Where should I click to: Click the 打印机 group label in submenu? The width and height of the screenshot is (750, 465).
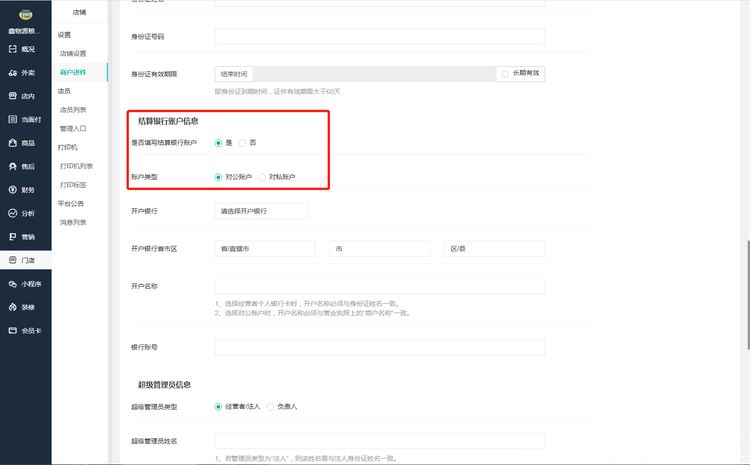(67, 147)
